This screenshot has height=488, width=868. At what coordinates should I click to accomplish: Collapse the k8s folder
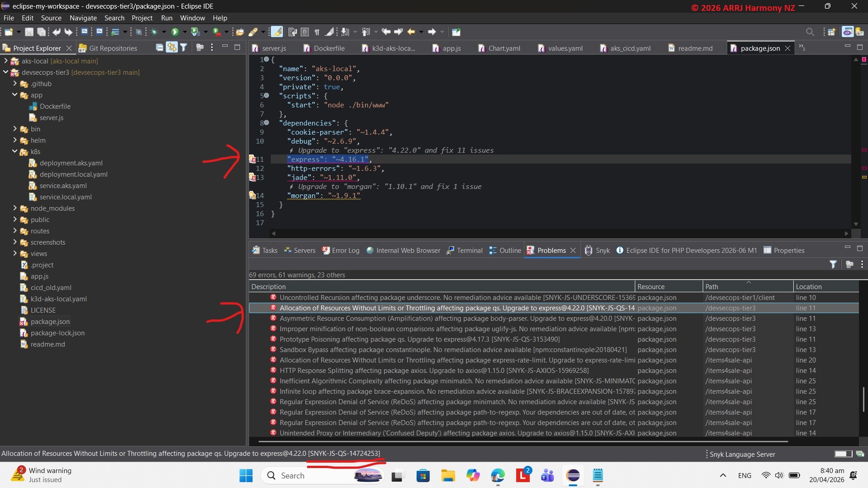click(x=15, y=151)
